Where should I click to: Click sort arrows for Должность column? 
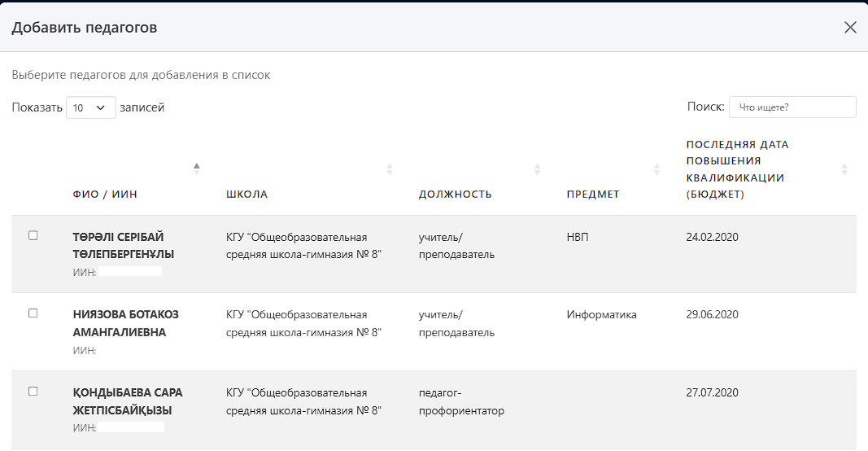[537, 169]
